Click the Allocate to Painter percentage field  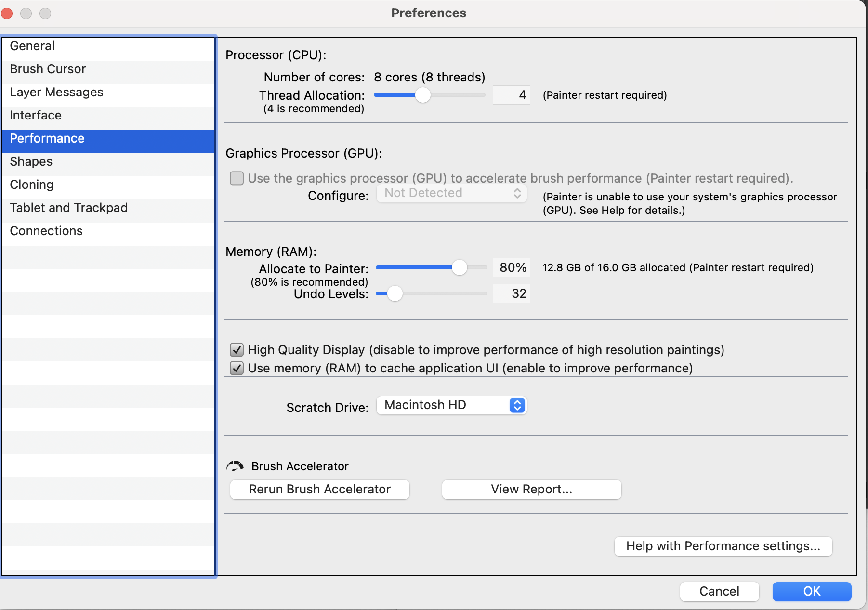point(512,267)
